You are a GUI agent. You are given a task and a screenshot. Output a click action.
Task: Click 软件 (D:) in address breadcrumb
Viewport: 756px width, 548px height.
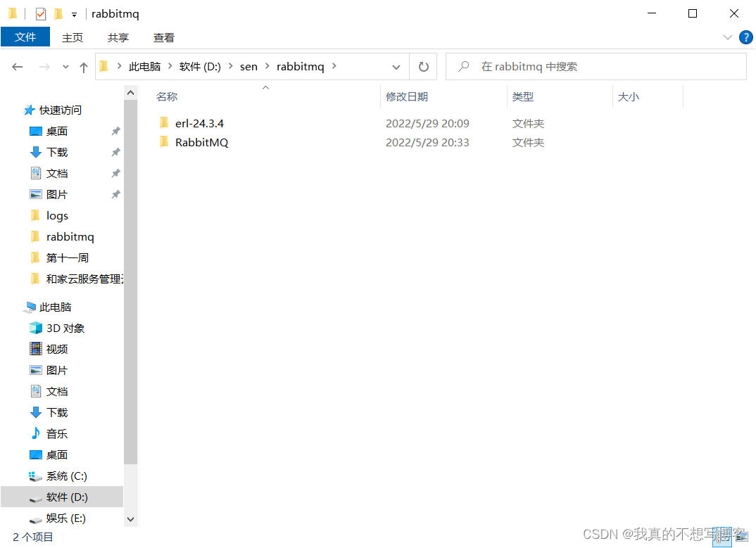click(x=200, y=67)
